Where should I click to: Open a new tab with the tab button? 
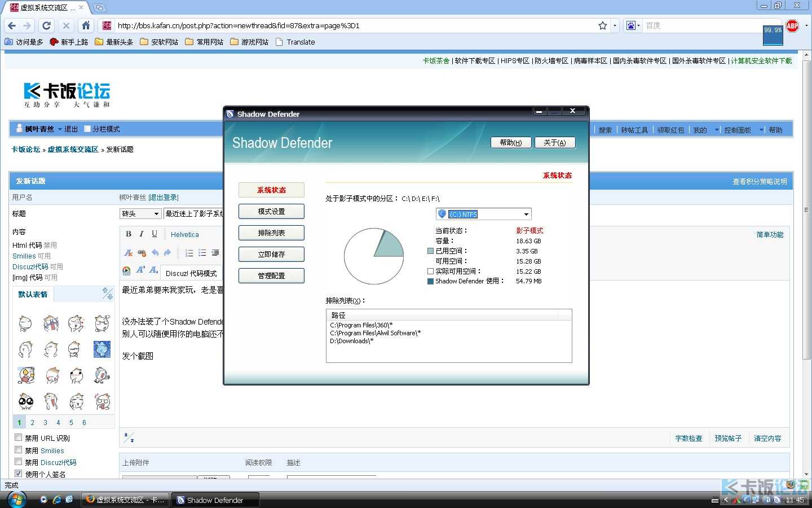pyautogui.click(x=99, y=7)
